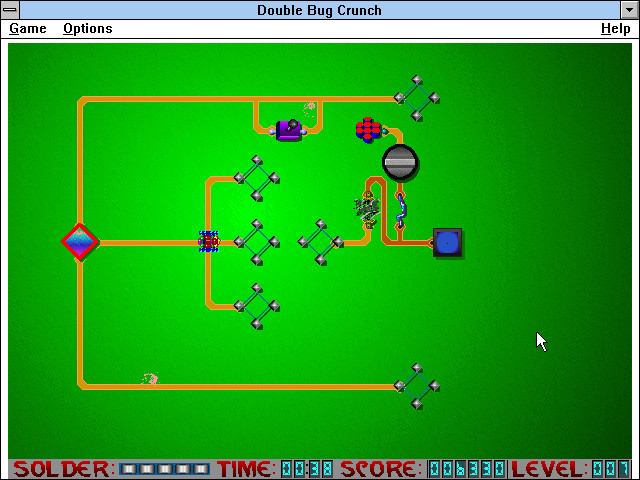This screenshot has width=640, height=480.
Task: Click the red diamond power source
Action: pyautogui.click(x=80, y=242)
